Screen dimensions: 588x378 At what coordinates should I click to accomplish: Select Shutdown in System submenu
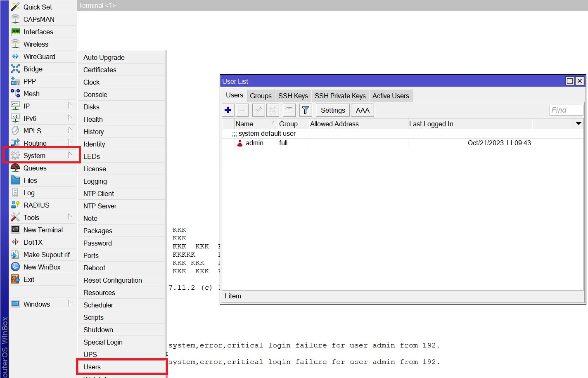tap(122, 330)
